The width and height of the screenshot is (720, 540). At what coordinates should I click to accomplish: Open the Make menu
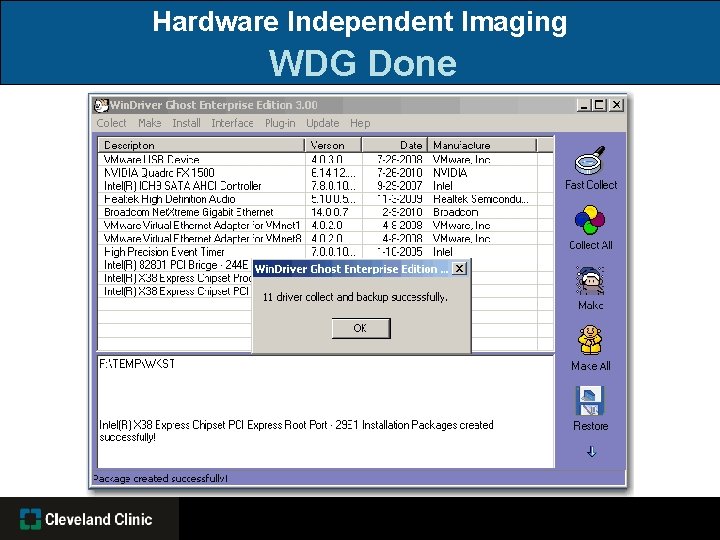[x=150, y=123]
